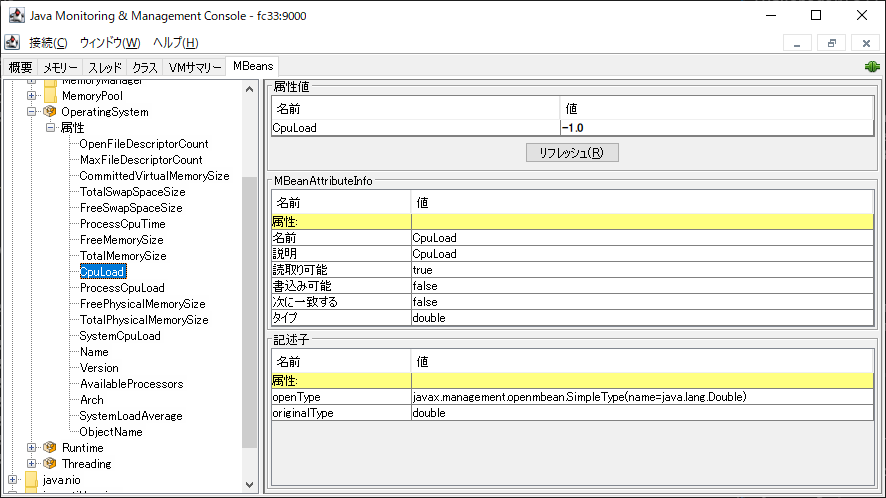Click the OperatingSystem MBean icon
This screenshot has width=886, height=498.
coord(50,112)
